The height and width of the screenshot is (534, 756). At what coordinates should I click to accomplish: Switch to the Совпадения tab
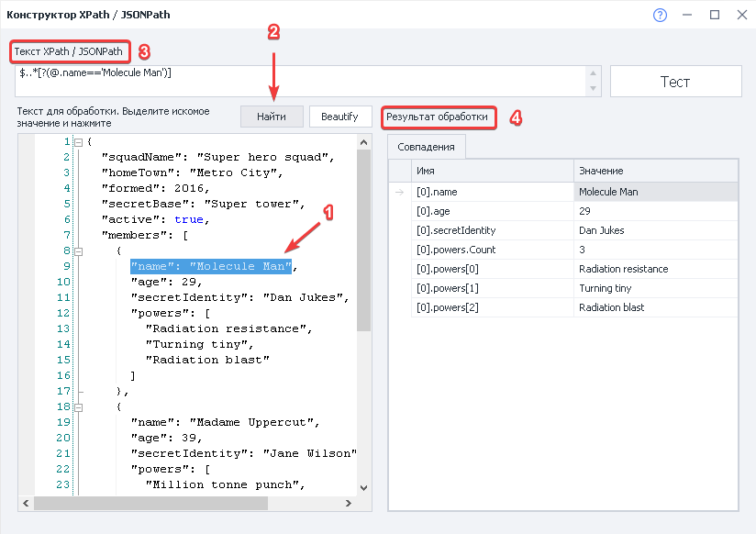point(427,147)
